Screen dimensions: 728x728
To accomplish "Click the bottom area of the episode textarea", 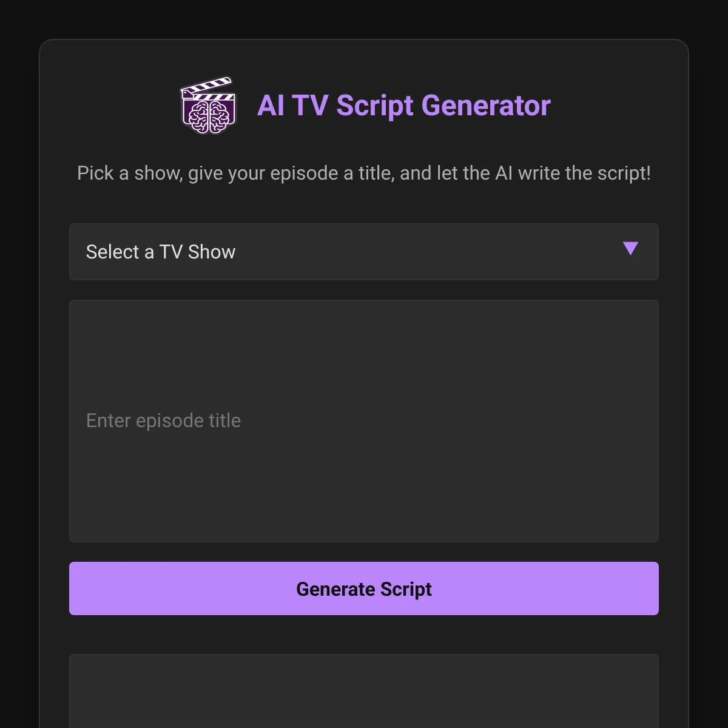I will tap(364, 522).
